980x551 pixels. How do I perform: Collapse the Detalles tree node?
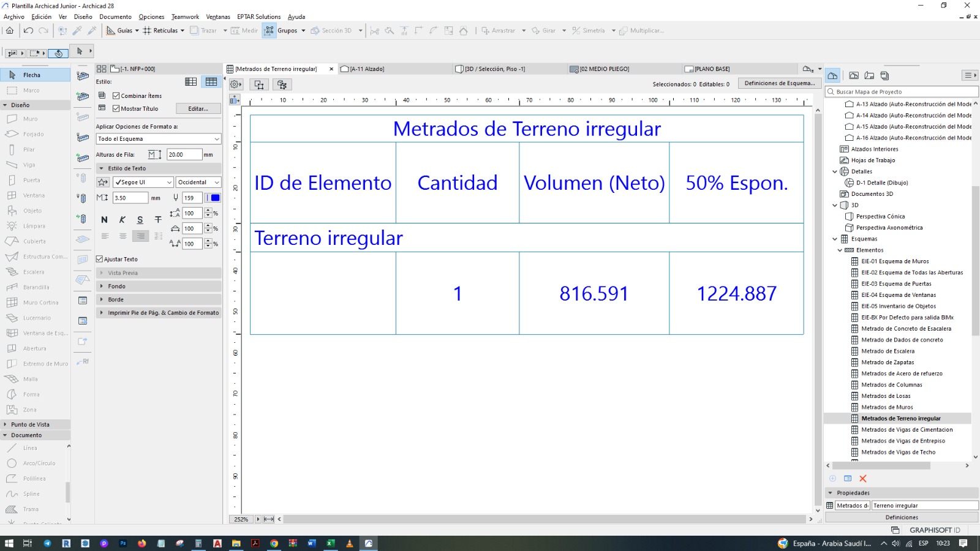(x=835, y=171)
